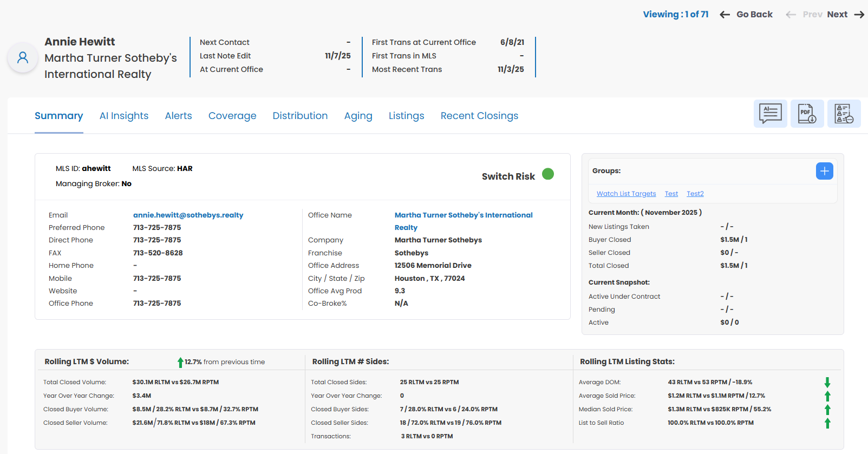
Task: Click the green arrow beside 12.7% volume change
Action: coord(180,362)
